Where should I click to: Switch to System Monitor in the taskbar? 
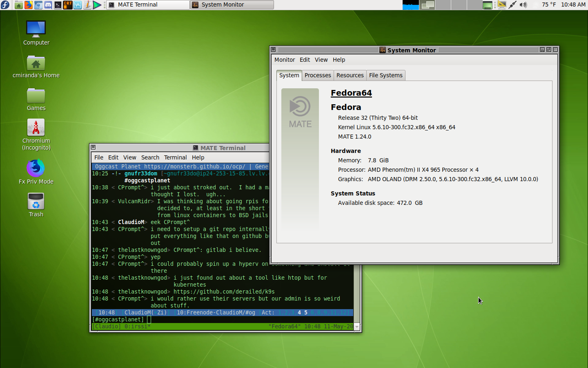[232, 5]
